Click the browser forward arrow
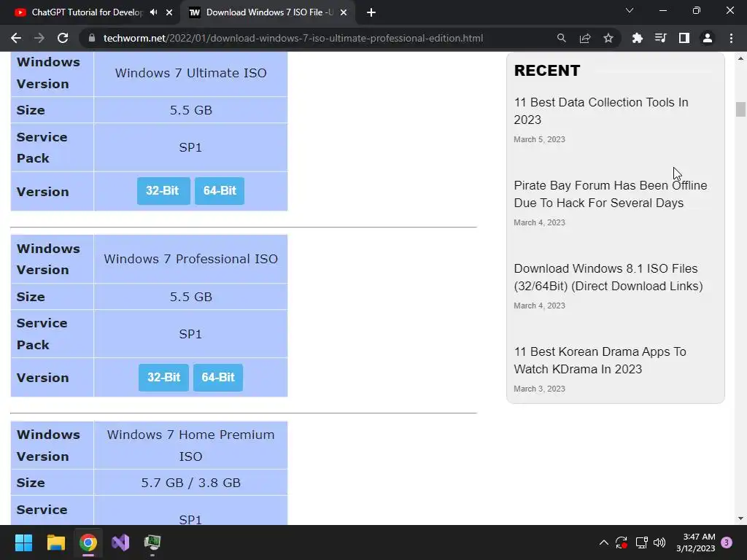 pos(39,38)
